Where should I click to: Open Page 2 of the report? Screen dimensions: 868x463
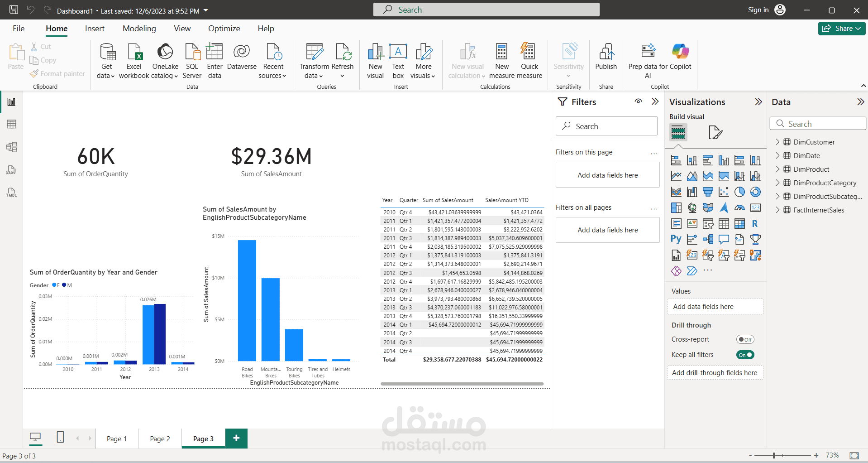pos(159,438)
